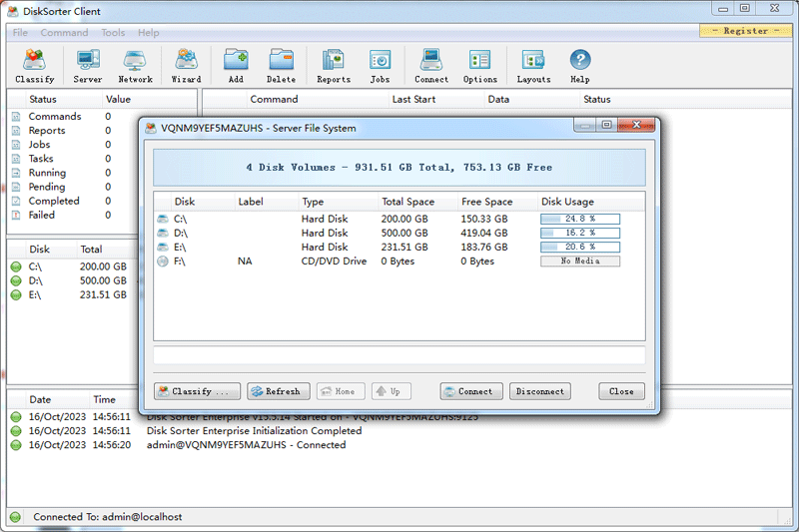Launch the Wizard tool
The image size is (799, 532).
186,66
